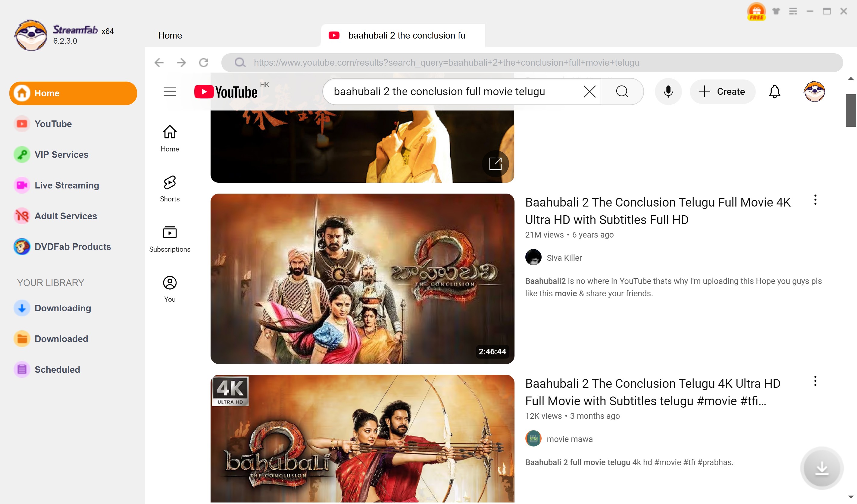Open more options for the Siva Killer video
Image resolution: width=857 pixels, height=504 pixels.
[815, 200]
